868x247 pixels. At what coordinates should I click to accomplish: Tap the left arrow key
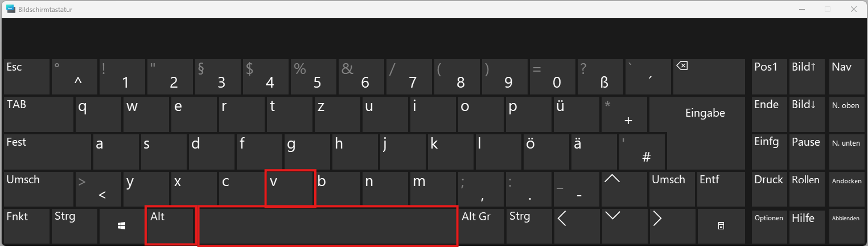tap(577, 226)
